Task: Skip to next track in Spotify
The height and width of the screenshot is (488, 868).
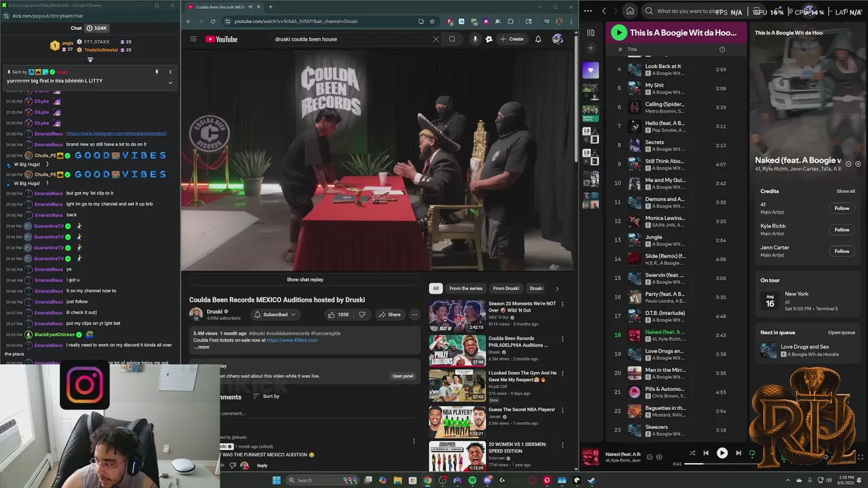Action: pos(738,453)
